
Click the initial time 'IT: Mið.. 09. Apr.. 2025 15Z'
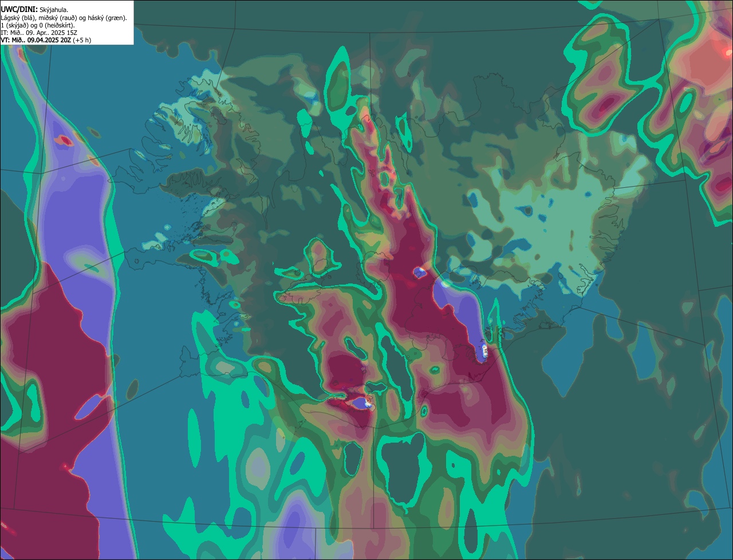[x=39, y=33]
